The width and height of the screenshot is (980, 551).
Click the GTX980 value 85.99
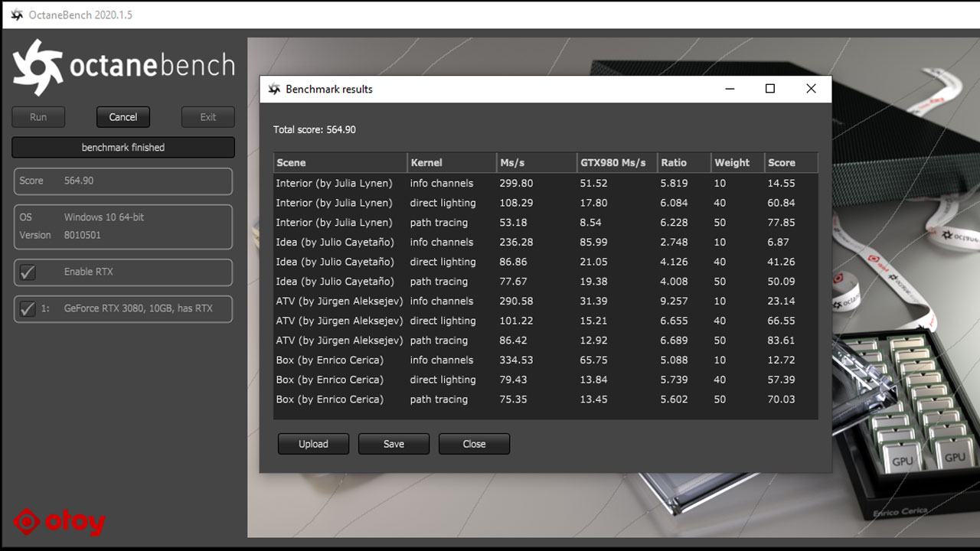click(x=594, y=242)
